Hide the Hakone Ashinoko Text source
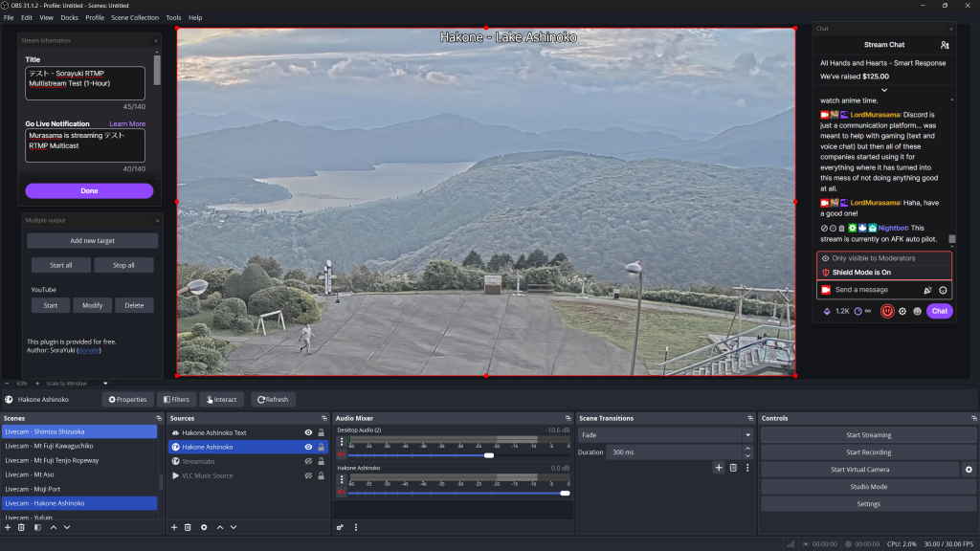 [x=308, y=432]
